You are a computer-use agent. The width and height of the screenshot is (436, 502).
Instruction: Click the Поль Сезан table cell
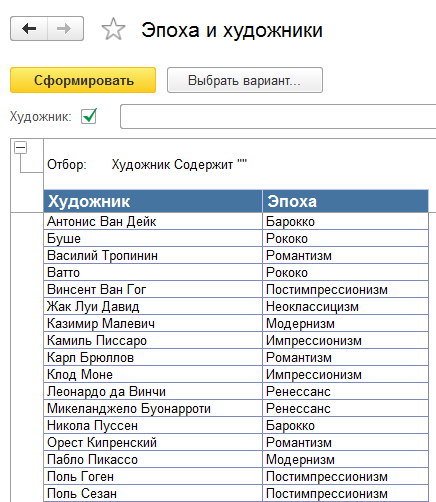(x=153, y=493)
